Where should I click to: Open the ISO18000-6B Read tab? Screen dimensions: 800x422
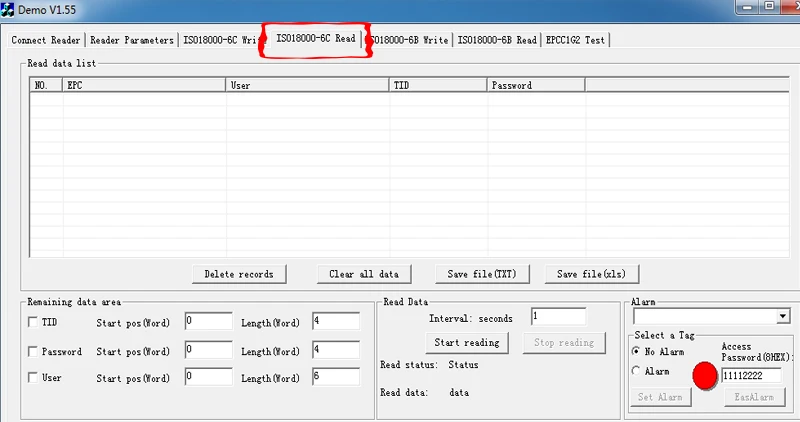[497, 40]
